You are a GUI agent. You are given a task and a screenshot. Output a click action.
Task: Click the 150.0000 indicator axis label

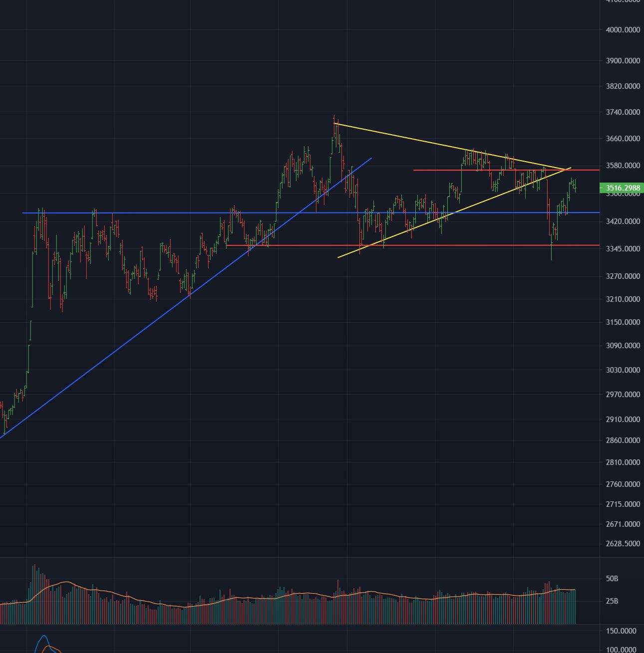(621, 631)
